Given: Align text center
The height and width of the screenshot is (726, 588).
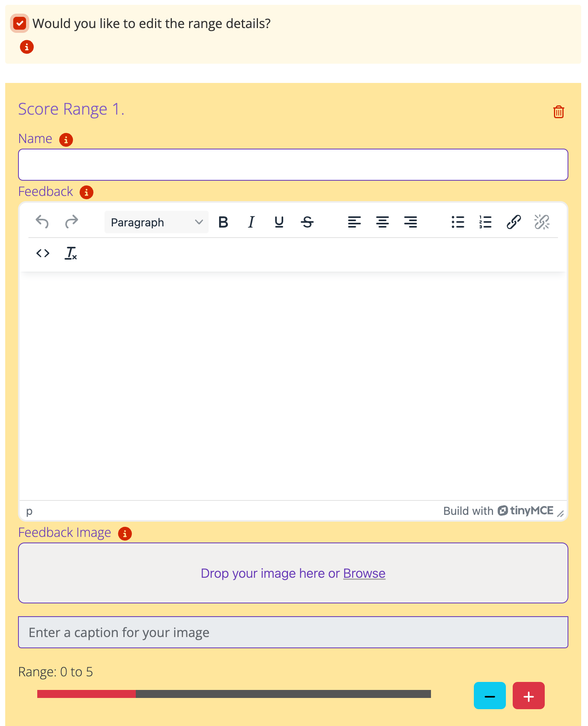Looking at the screenshot, I should 383,222.
